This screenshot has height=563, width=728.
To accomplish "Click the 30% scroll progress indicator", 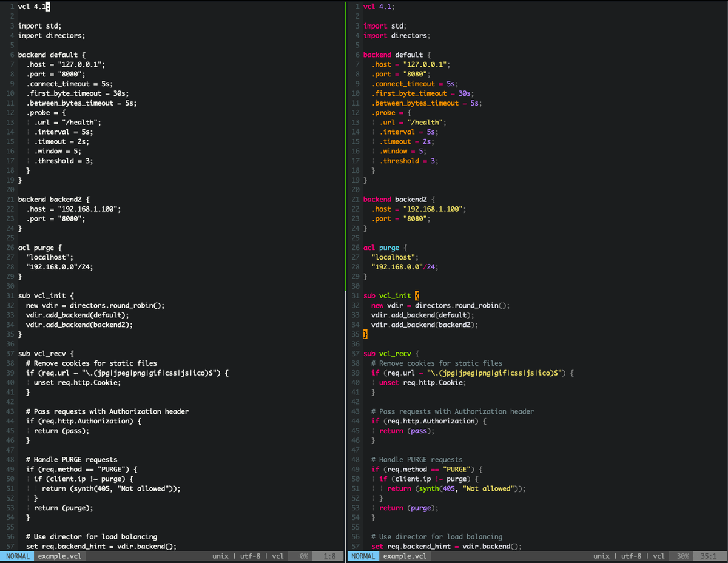I will (682, 556).
